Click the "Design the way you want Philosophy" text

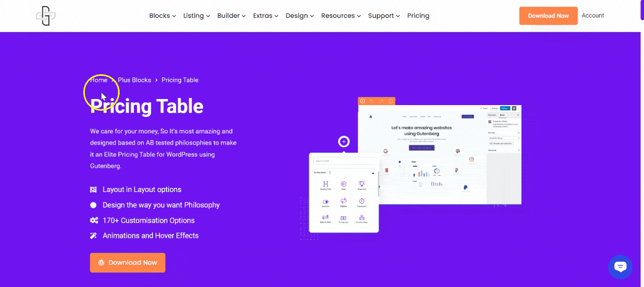tap(161, 205)
